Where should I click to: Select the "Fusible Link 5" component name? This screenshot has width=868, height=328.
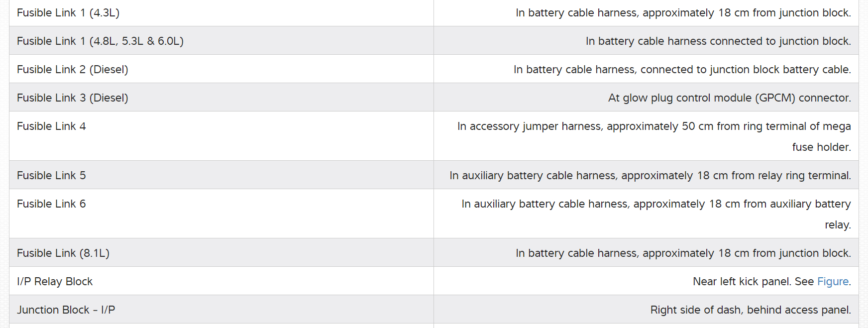pyautogui.click(x=51, y=176)
